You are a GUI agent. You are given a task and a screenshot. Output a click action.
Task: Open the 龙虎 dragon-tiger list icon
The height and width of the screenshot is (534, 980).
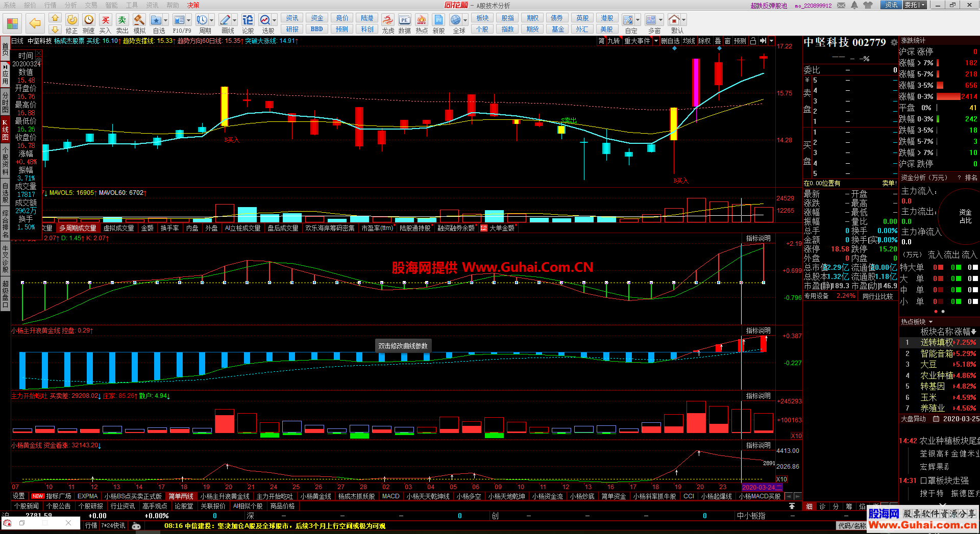[388, 20]
